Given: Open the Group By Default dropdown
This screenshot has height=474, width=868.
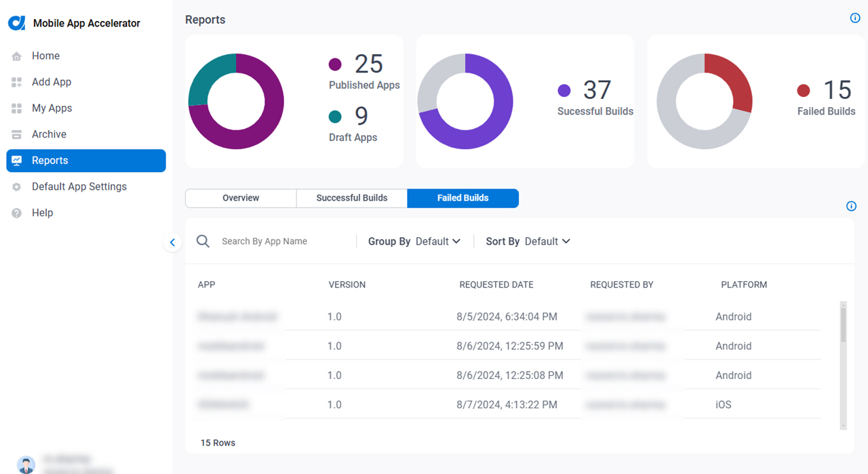Looking at the screenshot, I should (414, 241).
